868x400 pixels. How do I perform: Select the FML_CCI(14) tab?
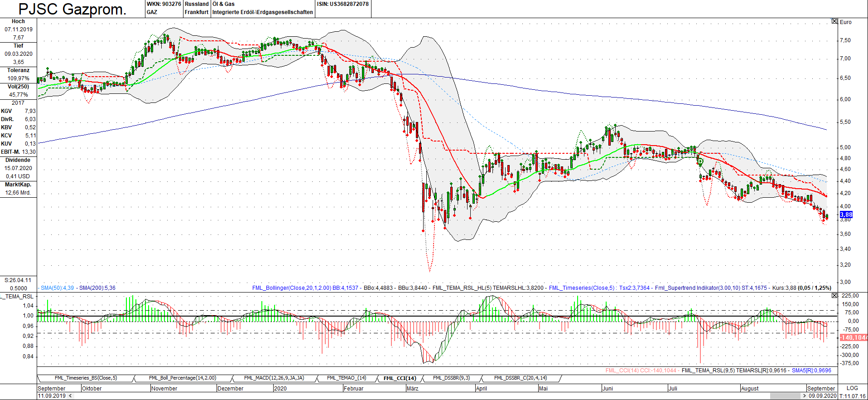[x=400, y=378]
